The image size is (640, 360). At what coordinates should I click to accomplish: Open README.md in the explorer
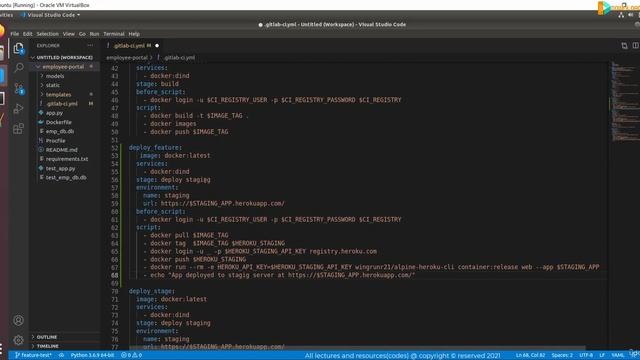[x=61, y=150]
